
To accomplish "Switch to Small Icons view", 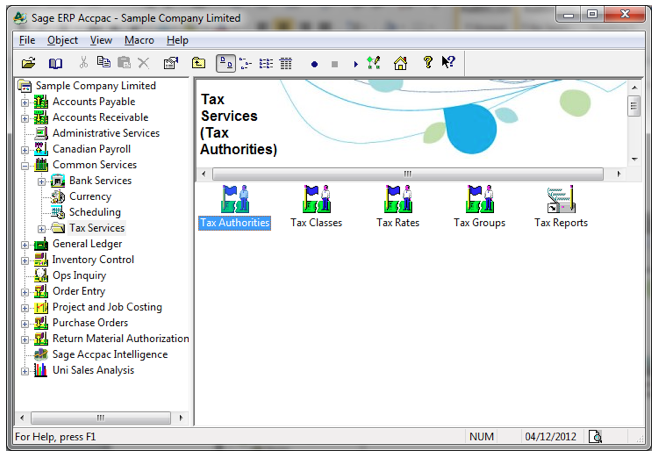I will point(245,63).
